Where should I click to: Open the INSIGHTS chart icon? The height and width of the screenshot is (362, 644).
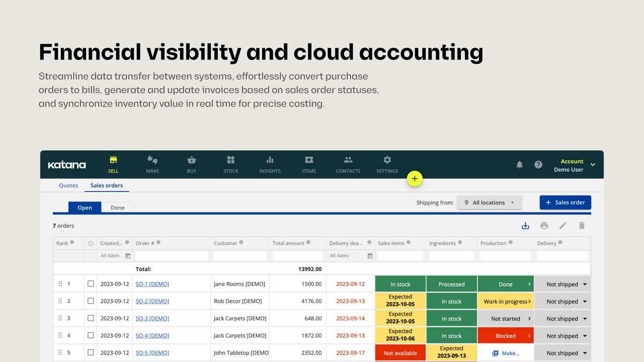(x=270, y=161)
